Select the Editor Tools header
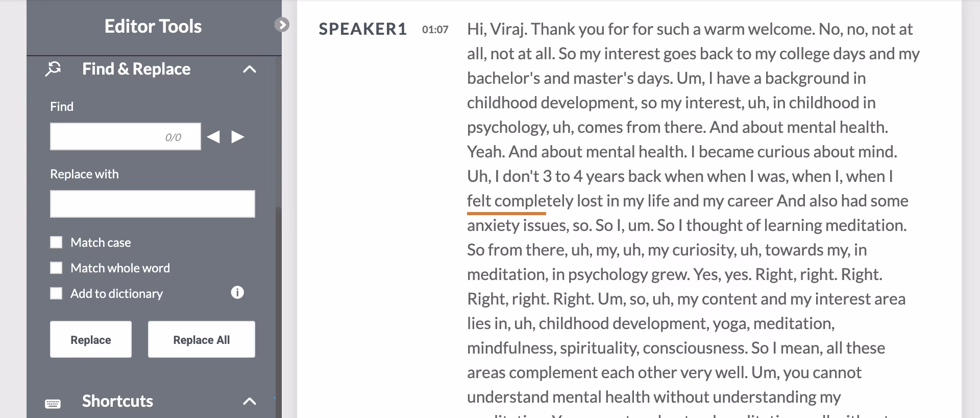 (153, 26)
